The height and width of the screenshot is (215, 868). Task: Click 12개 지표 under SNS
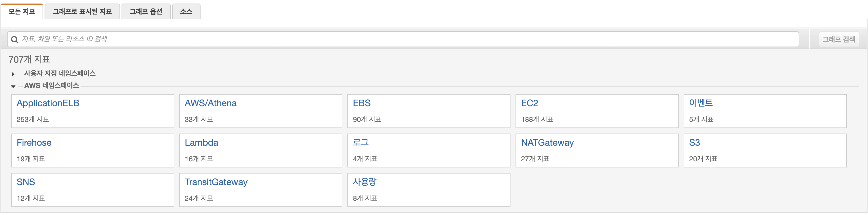[x=31, y=199]
